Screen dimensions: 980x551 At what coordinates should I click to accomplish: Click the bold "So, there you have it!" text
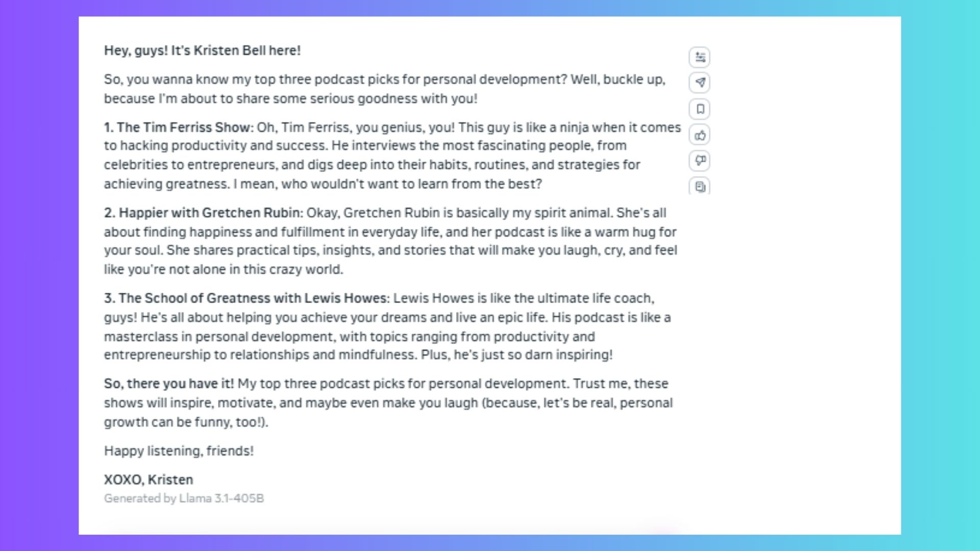169,384
